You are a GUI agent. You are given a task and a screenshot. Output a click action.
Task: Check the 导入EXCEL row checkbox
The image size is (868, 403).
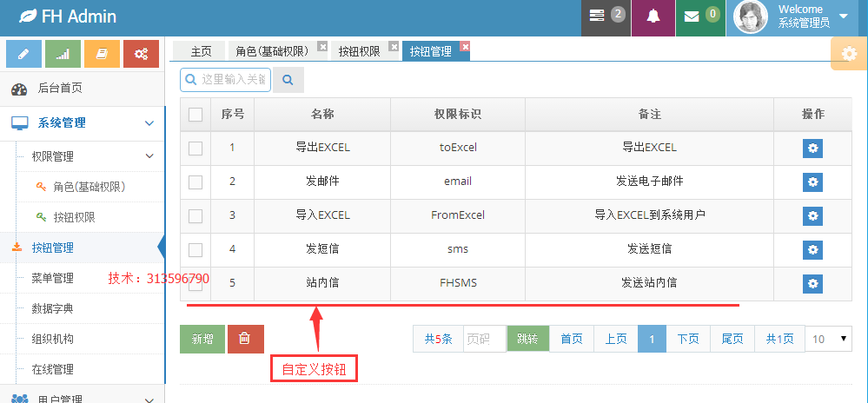tap(195, 216)
